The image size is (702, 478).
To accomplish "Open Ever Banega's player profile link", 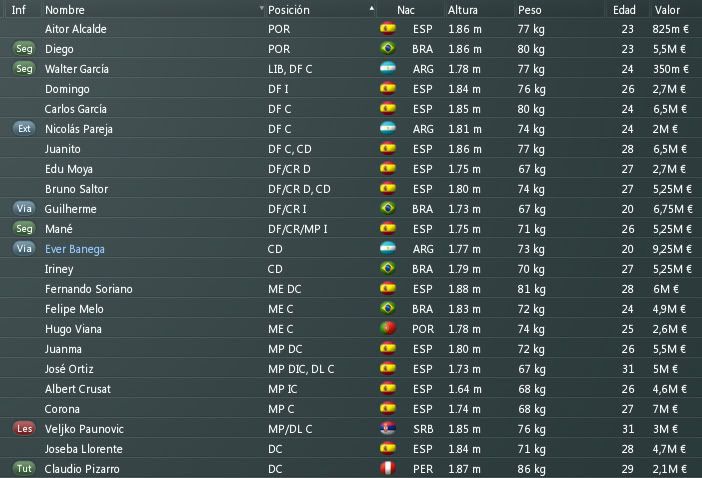I will coord(75,249).
